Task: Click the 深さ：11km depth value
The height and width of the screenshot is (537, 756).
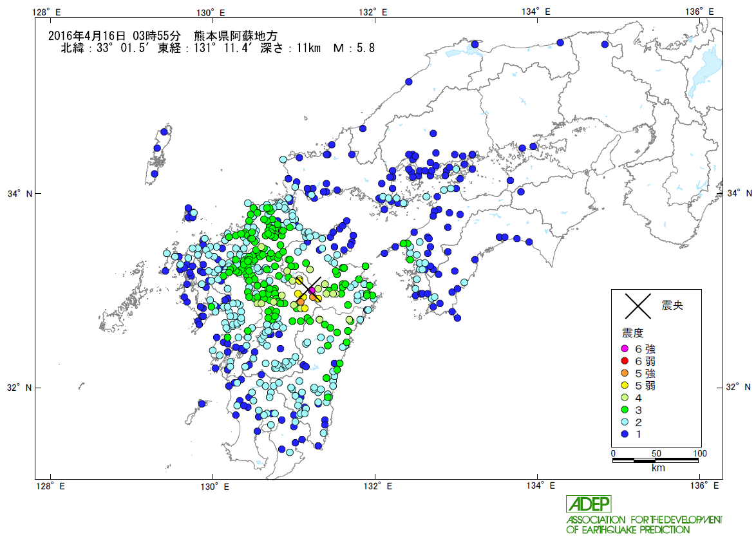Action: point(290,48)
